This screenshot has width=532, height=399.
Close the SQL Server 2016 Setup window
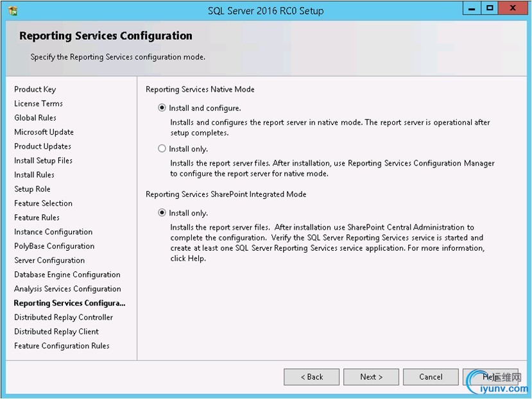513,8
